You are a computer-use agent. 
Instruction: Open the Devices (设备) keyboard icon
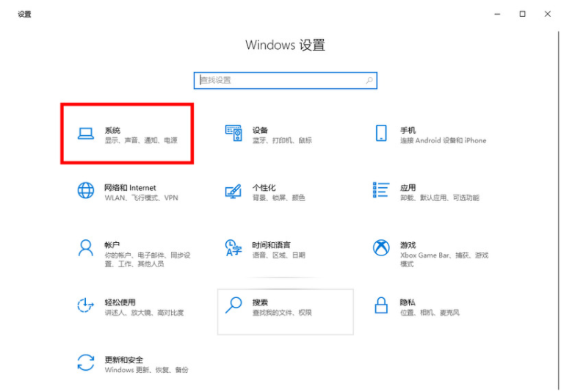point(233,133)
